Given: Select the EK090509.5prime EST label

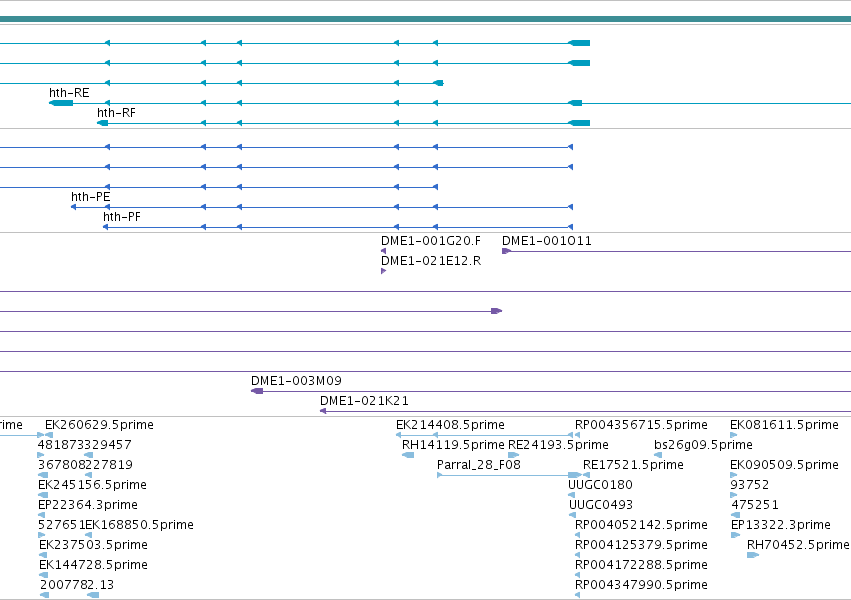Looking at the screenshot, I should [784, 464].
